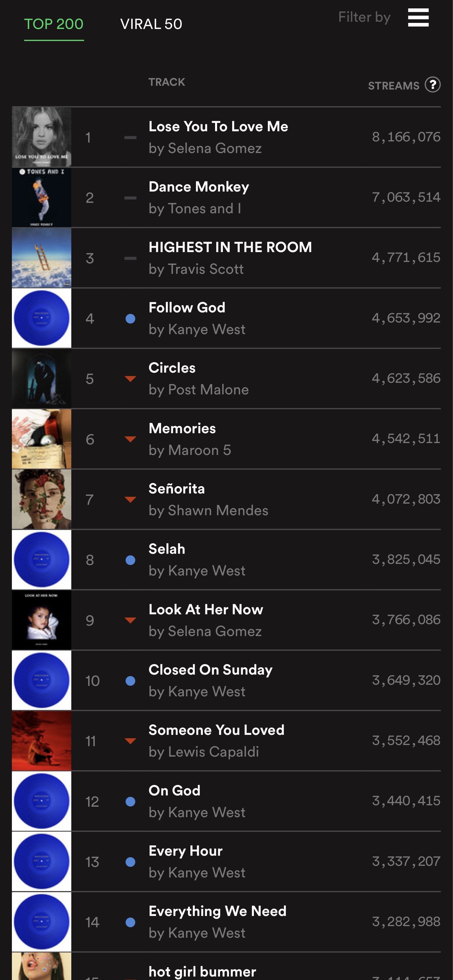The image size is (453, 980).
Task: Click the red down arrow beside Someone You Loved
Action: point(130,741)
